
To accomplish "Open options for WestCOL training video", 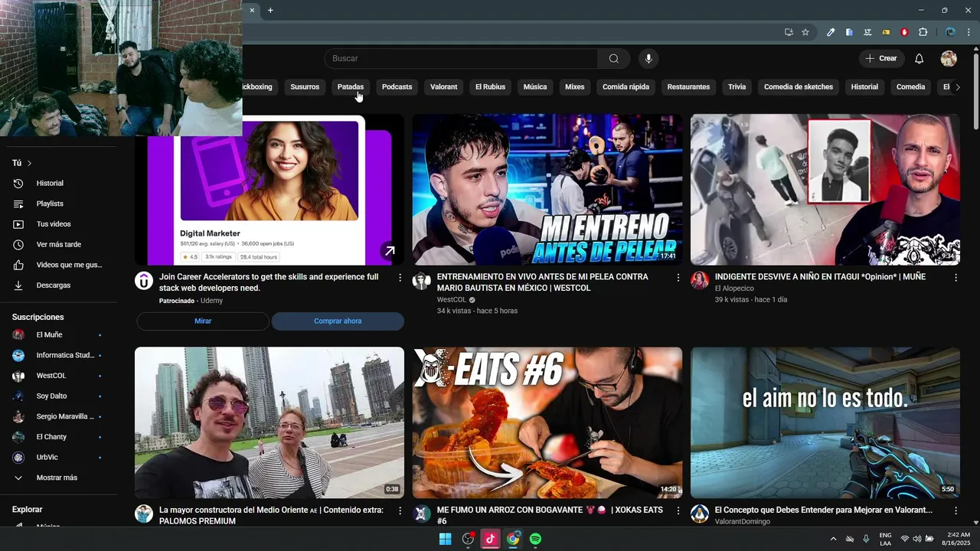I will (678, 278).
